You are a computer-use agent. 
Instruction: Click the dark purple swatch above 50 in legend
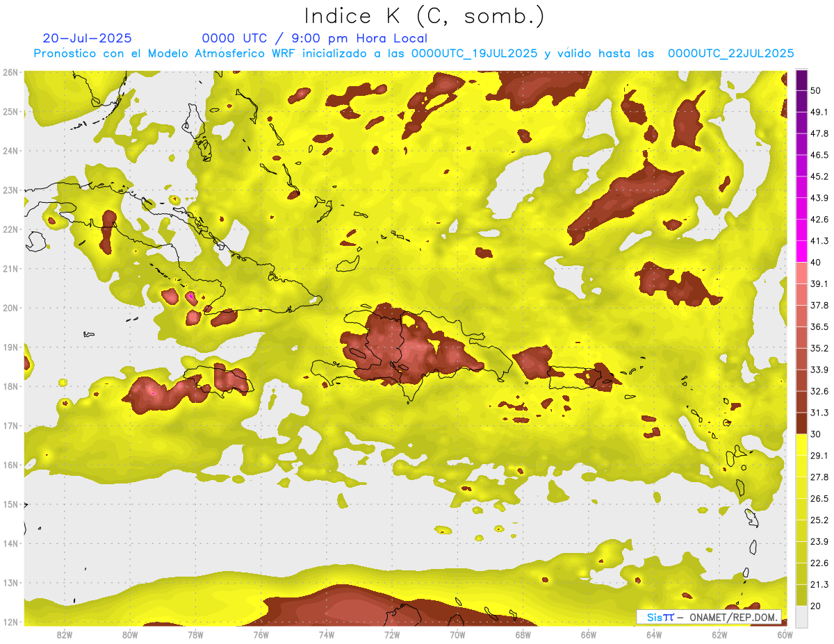(801, 81)
